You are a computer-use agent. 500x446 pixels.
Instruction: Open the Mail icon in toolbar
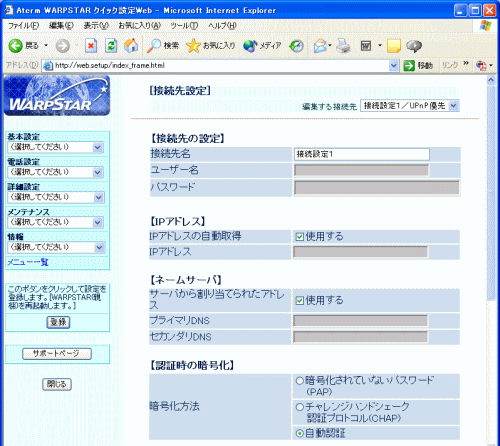pos(320,46)
